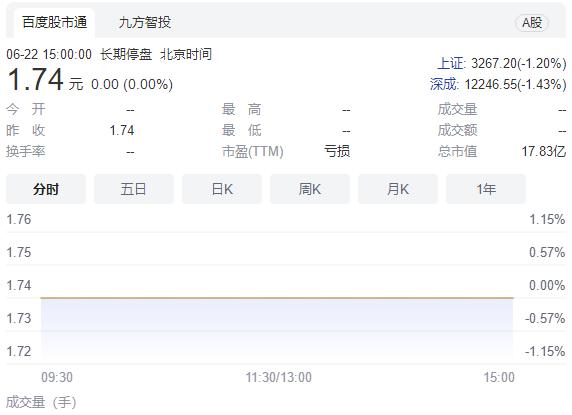Viewport: 572px width, 415px height.
Task: Click the 上证 value 3267.20(-1.20%)
Action: [x=519, y=63]
